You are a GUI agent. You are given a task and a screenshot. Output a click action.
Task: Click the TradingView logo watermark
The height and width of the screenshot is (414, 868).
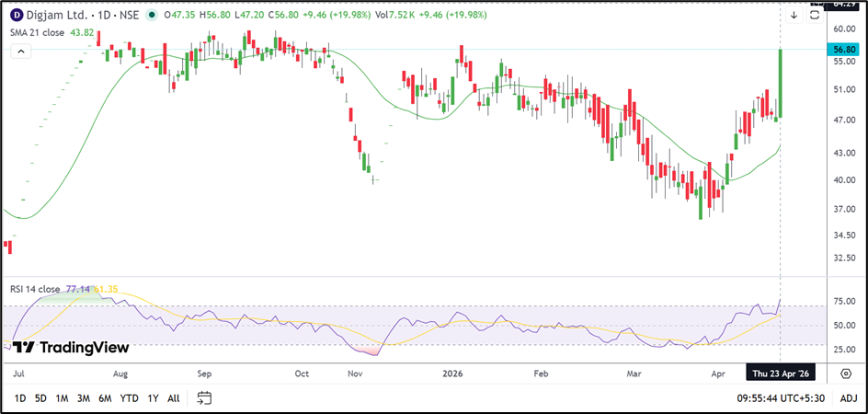[71, 348]
